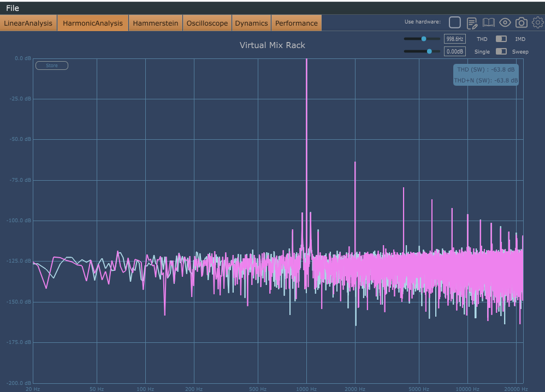Adjust the frequency slider

pyautogui.click(x=422, y=39)
